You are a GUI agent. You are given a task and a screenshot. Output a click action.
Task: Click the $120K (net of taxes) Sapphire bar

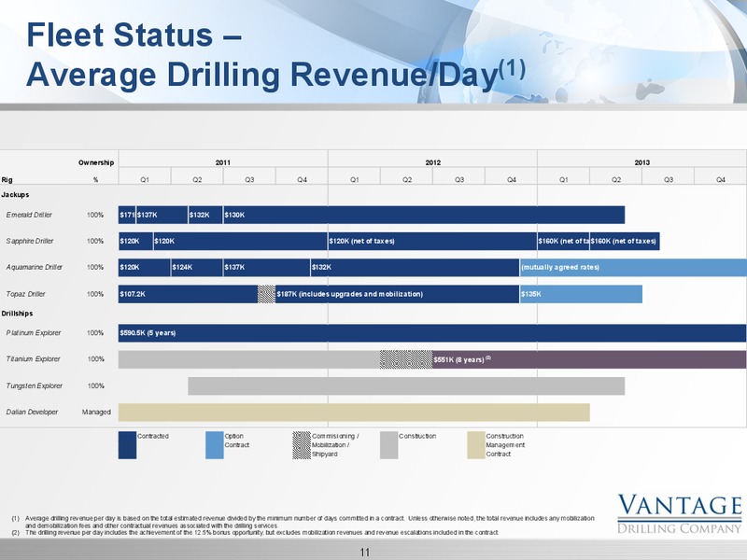(x=432, y=241)
